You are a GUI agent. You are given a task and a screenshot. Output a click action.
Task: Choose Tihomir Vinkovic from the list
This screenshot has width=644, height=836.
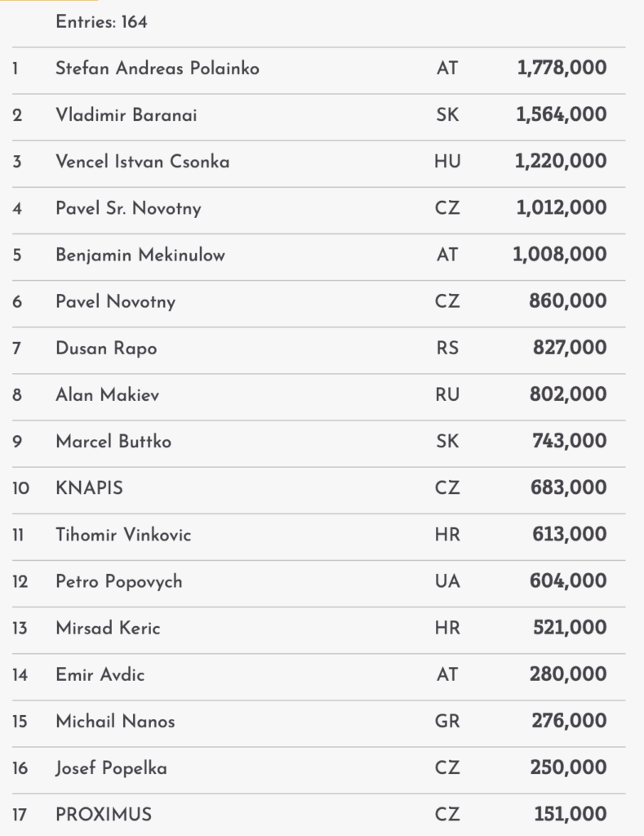(123, 535)
